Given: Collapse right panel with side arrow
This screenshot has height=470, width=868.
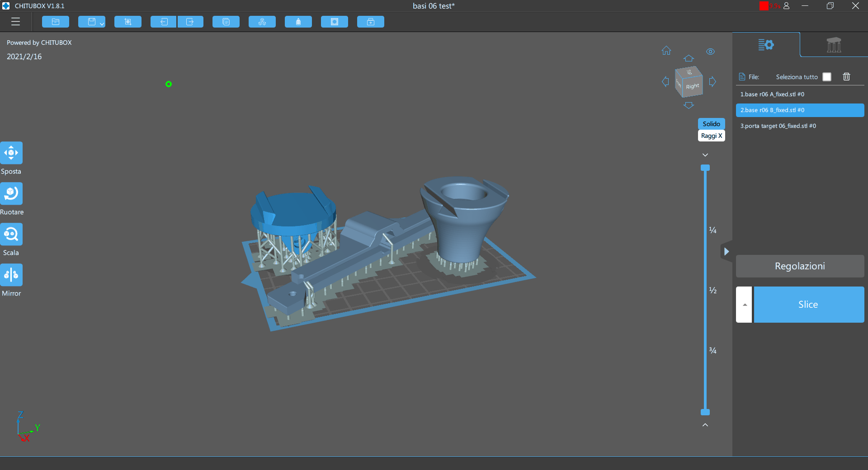Looking at the screenshot, I should pos(726,251).
